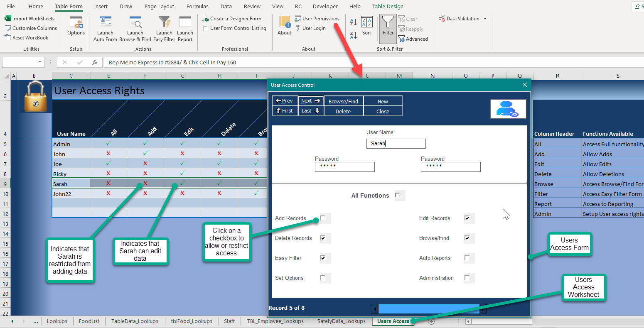Open the Data Validation dropdown arrow
This screenshot has height=328, width=644.
pos(484,18)
